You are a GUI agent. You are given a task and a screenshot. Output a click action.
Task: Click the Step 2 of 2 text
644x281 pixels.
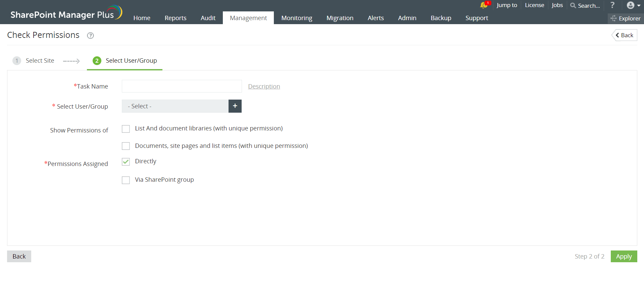tap(589, 257)
